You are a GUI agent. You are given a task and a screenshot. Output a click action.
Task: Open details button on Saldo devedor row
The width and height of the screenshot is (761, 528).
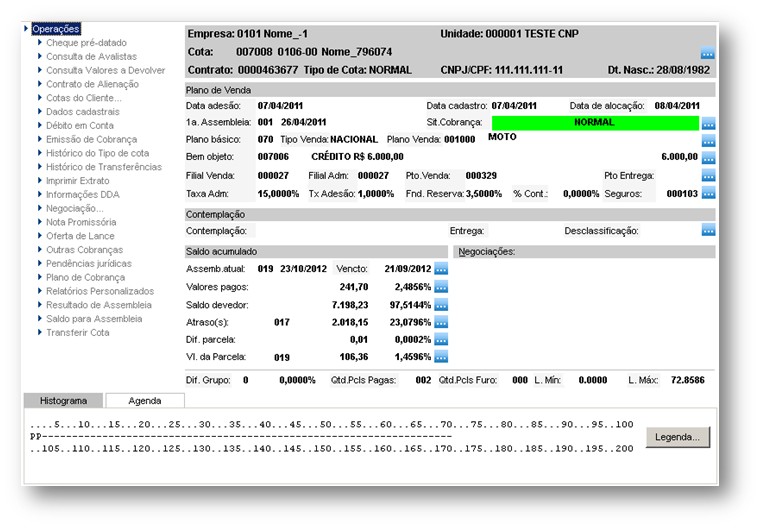click(x=441, y=305)
